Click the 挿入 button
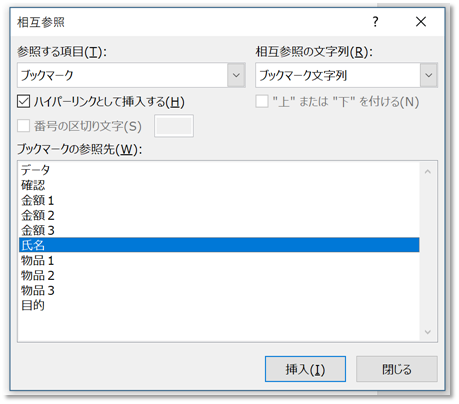 click(305, 369)
